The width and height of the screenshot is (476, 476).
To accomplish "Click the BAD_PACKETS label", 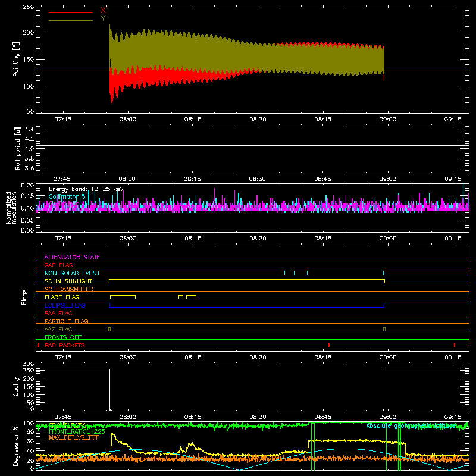I will click(65, 345).
